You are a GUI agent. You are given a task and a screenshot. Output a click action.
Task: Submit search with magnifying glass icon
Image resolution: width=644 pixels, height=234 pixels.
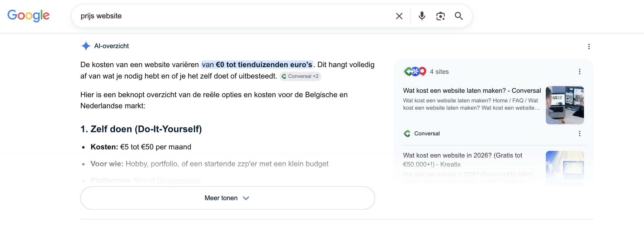coord(459,16)
